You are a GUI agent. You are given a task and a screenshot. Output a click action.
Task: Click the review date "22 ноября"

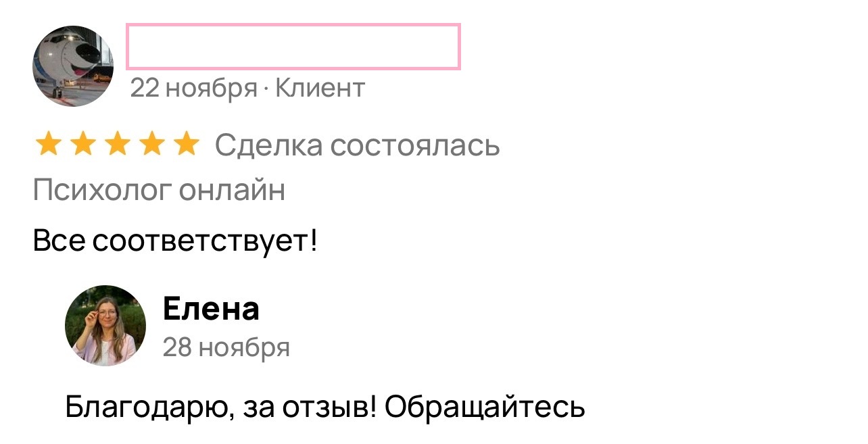[193, 88]
